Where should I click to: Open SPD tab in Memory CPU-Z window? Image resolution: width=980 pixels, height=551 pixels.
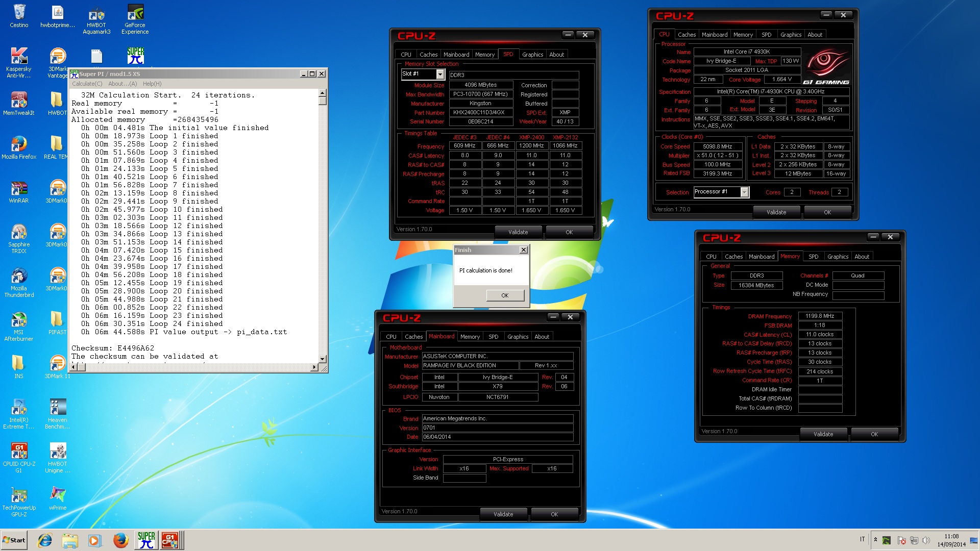[814, 257]
